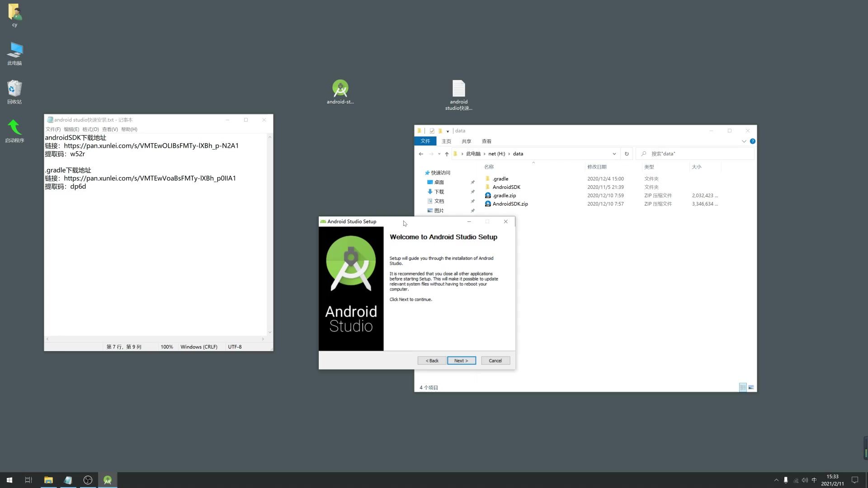Go back in Explorer navigation
The width and height of the screenshot is (868, 488).
point(421,154)
